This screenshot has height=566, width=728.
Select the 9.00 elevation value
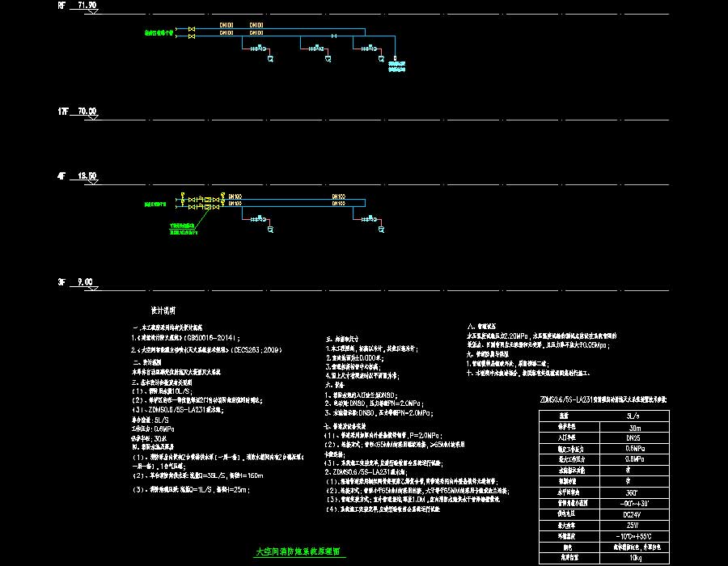85,282
